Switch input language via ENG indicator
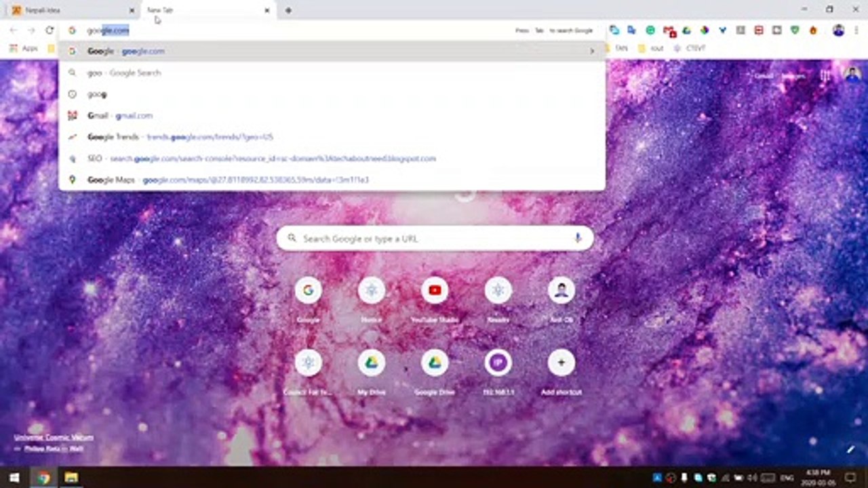This screenshot has width=868, height=488. click(x=787, y=478)
